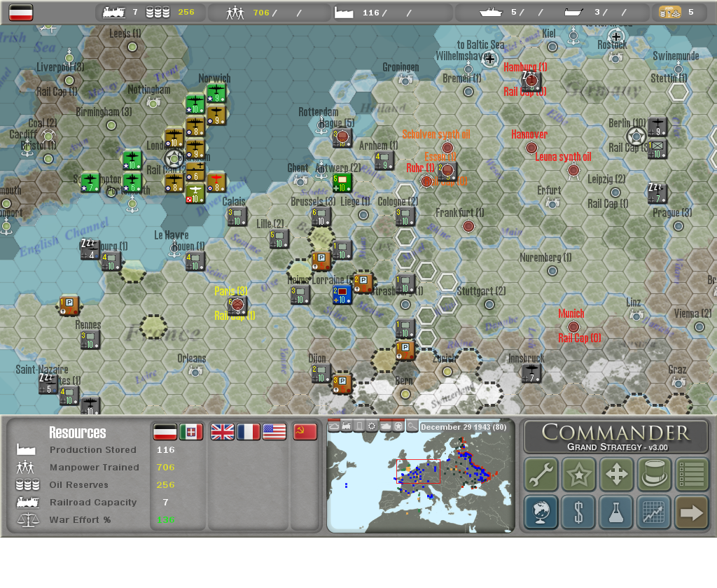Toggle the gear filter above minimap
This screenshot has width=717, height=588.
[x=372, y=426]
